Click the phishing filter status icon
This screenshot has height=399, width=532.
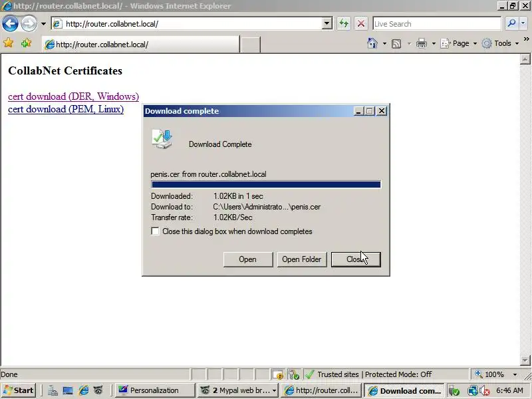click(x=294, y=374)
